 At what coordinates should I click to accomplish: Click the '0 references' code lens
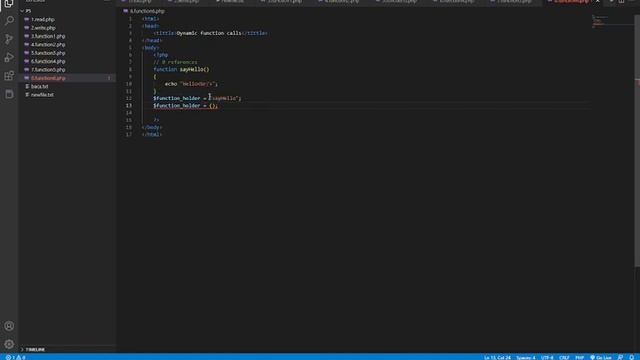click(175, 62)
